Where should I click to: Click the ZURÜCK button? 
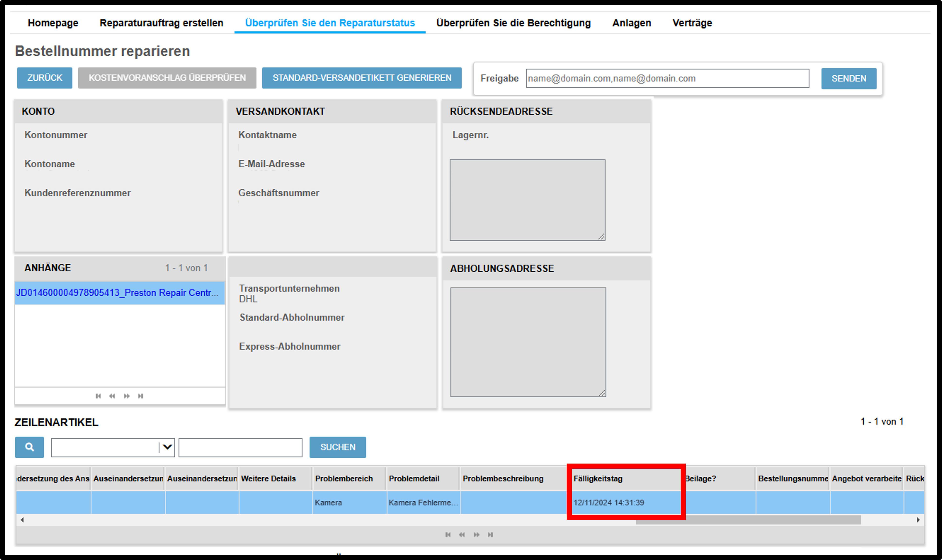point(44,78)
